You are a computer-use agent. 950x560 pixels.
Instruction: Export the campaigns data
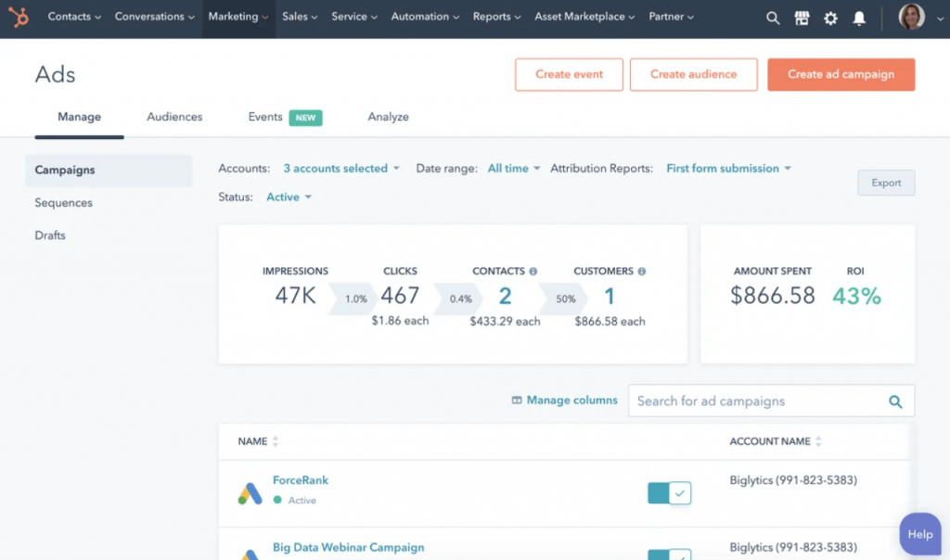885,183
